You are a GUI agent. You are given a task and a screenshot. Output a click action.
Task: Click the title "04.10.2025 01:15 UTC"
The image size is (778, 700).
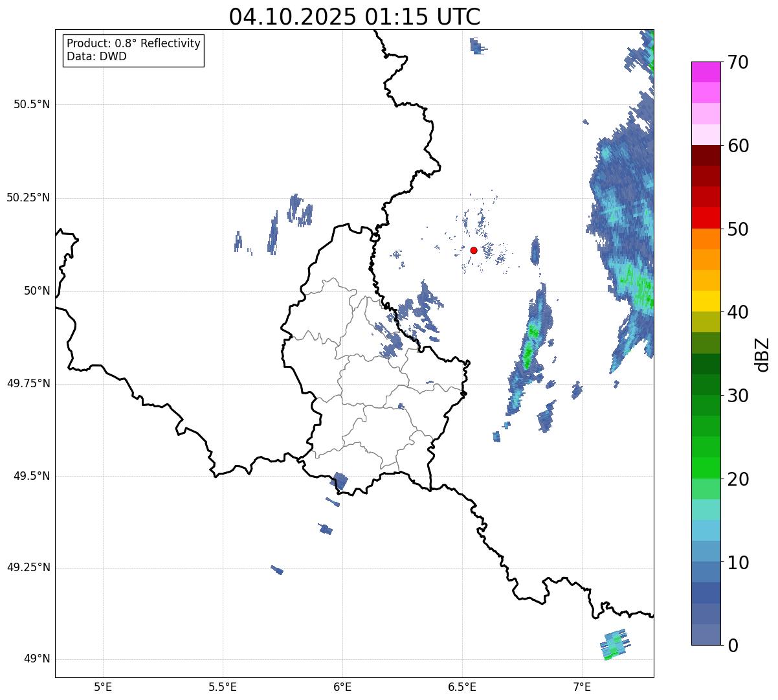coord(355,17)
